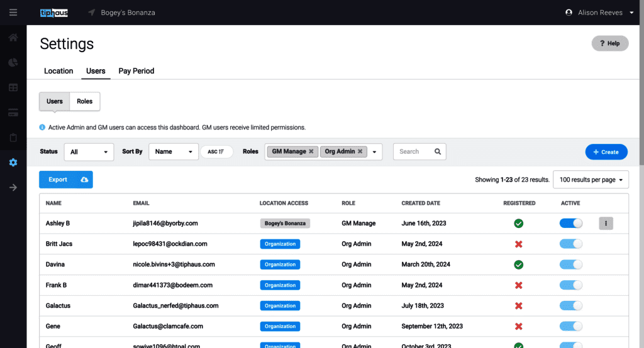644x348 pixels.
Task: Click the table grid sidebar icon
Action: pos(13,87)
